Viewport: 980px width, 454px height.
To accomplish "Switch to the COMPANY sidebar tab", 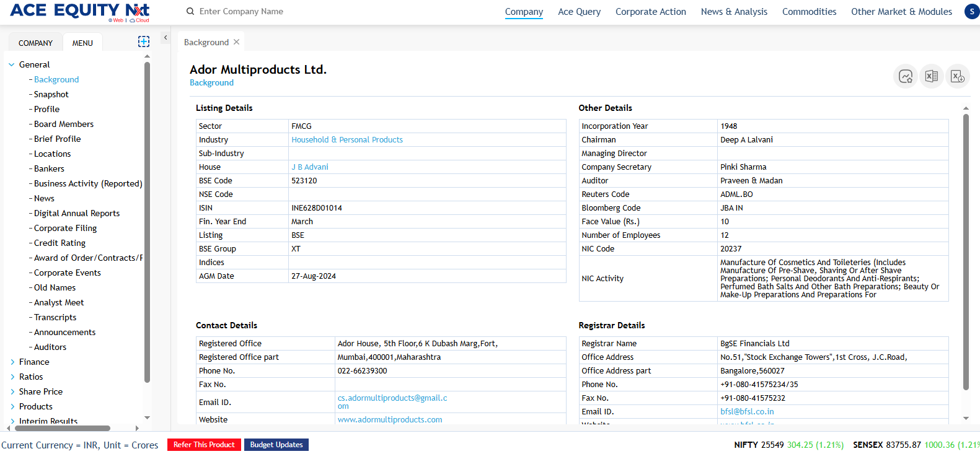I will click(35, 43).
